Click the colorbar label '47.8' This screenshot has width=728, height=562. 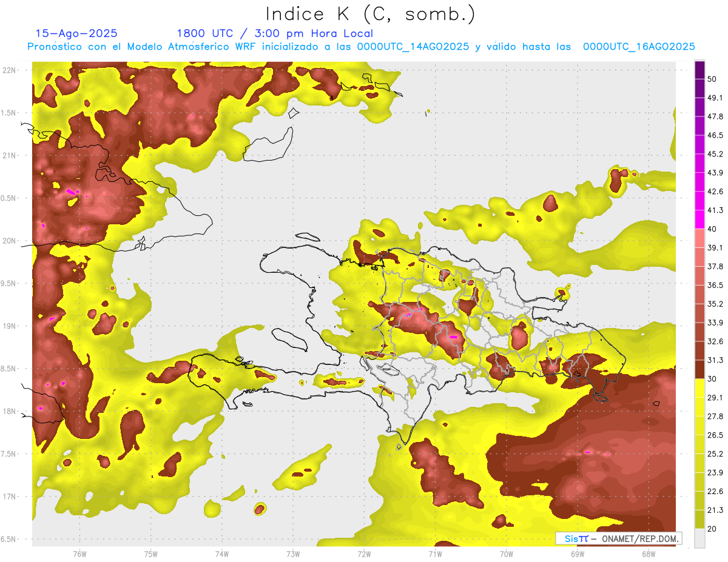click(715, 116)
